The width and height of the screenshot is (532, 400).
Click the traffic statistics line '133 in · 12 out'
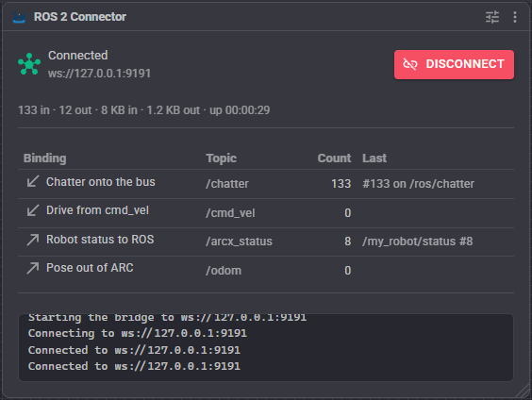click(x=144, y=110)
